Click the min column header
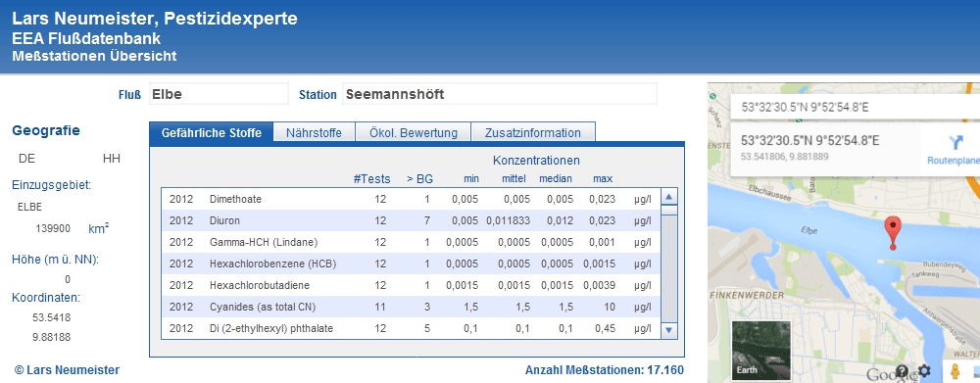980x383 pixels. 471,179
